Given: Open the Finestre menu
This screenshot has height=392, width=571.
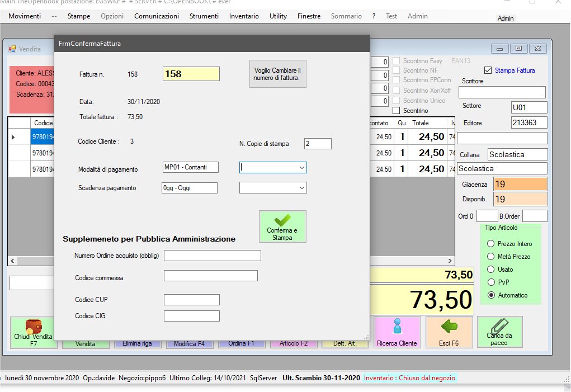Looking at the screenshot, I should [x=309, y=16].
